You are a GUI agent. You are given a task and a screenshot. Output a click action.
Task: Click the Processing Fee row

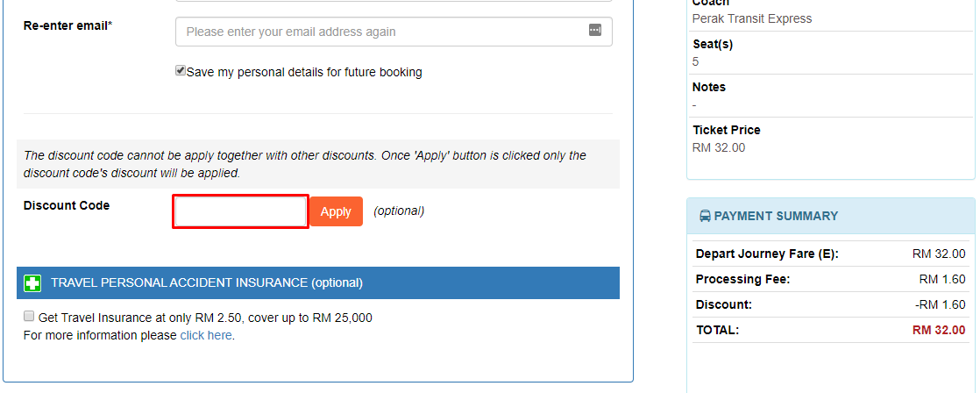click(x=831, y=279)
